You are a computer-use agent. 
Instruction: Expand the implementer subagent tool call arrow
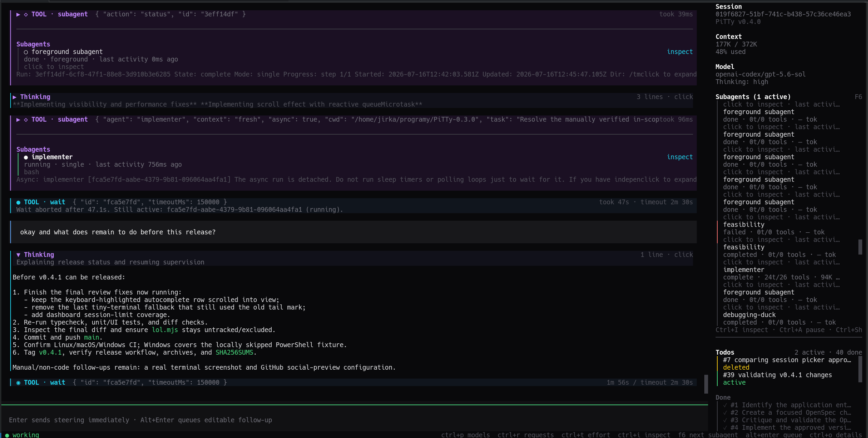tap(18, 120)
